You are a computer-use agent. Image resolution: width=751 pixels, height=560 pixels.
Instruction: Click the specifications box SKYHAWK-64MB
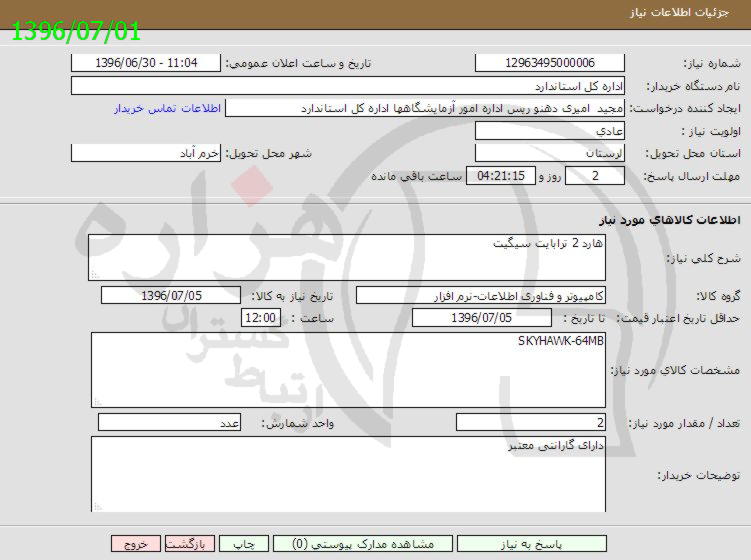tap(348, 370)
